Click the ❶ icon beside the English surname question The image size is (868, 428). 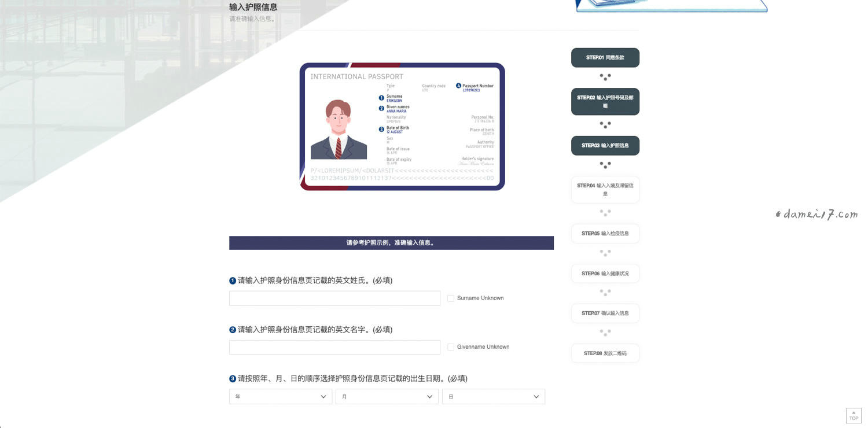tap(232, 281)
